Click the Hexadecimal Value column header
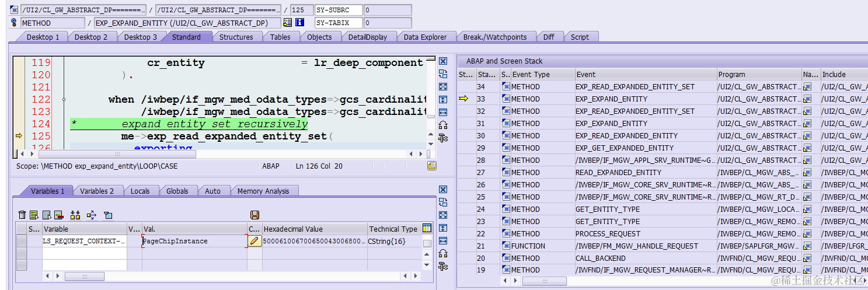868x290 pixels. pos(314,229)
